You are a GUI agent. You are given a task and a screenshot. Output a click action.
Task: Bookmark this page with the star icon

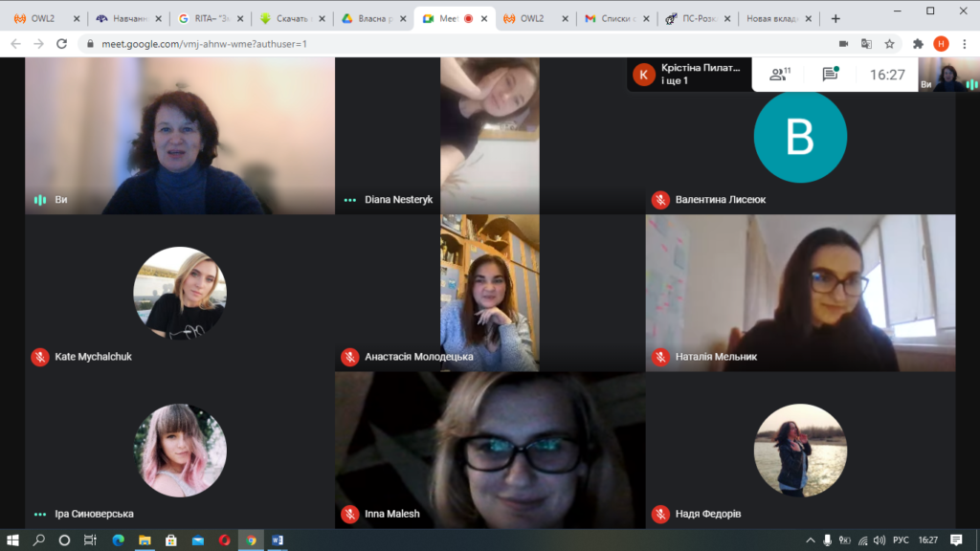click(x=889, y=44)
